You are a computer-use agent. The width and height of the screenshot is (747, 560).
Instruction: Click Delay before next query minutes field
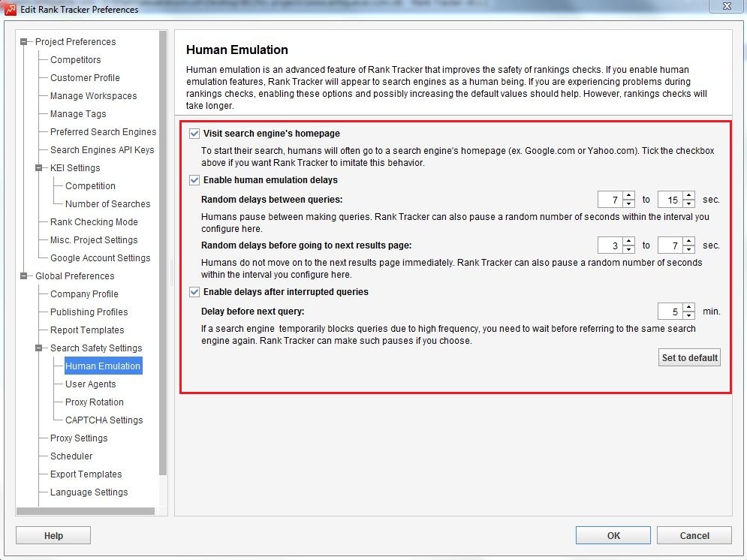[x=670, y=312]
